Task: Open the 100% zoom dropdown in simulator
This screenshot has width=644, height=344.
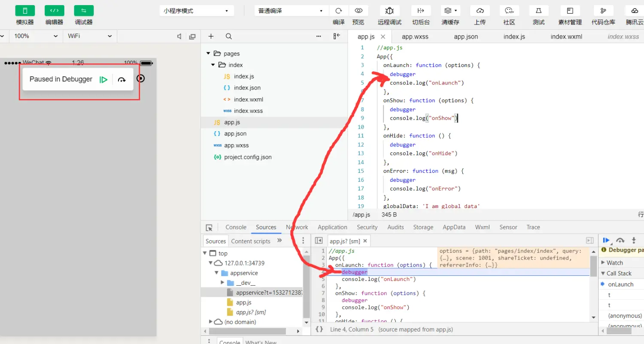Action: point(36,36)
